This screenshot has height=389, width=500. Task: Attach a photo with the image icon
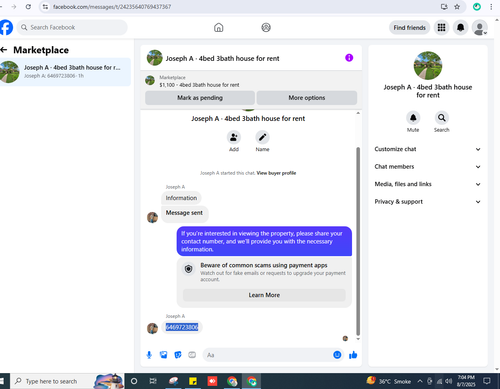pyautogui.click(x=163, y=355)
